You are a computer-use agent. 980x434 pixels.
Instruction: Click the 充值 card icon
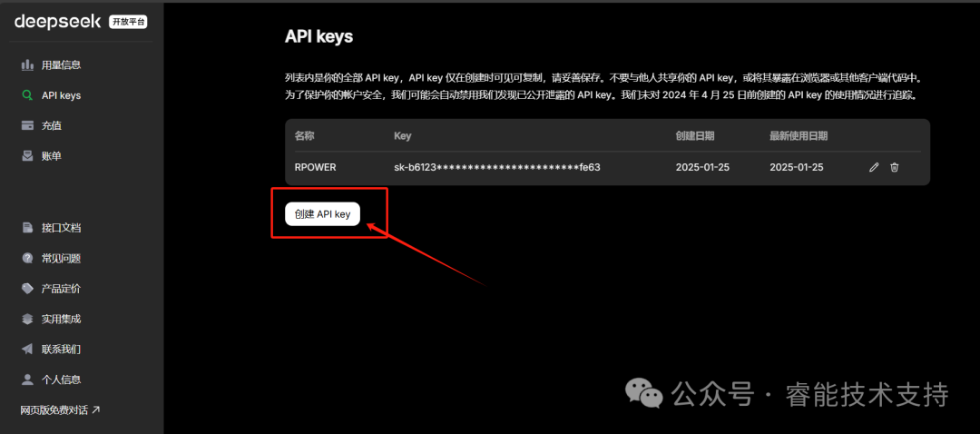coord(27,125)
